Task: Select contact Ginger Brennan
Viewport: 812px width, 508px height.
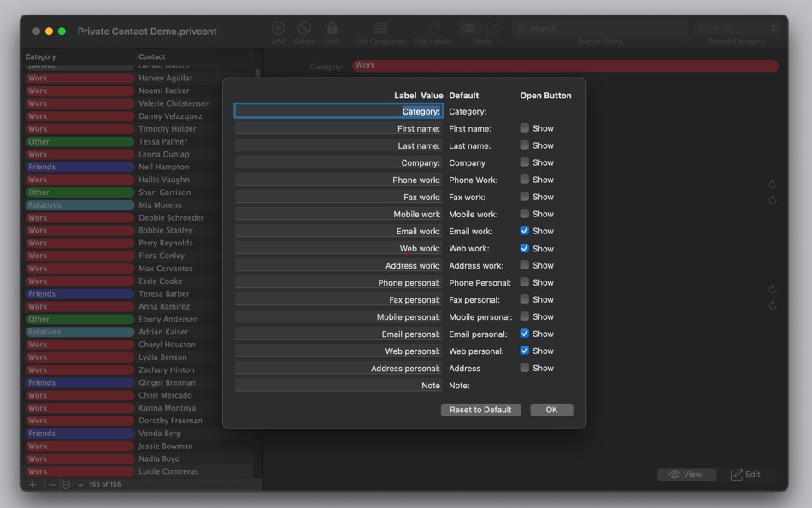Action: pyautogui.click(x=167, y=382)
